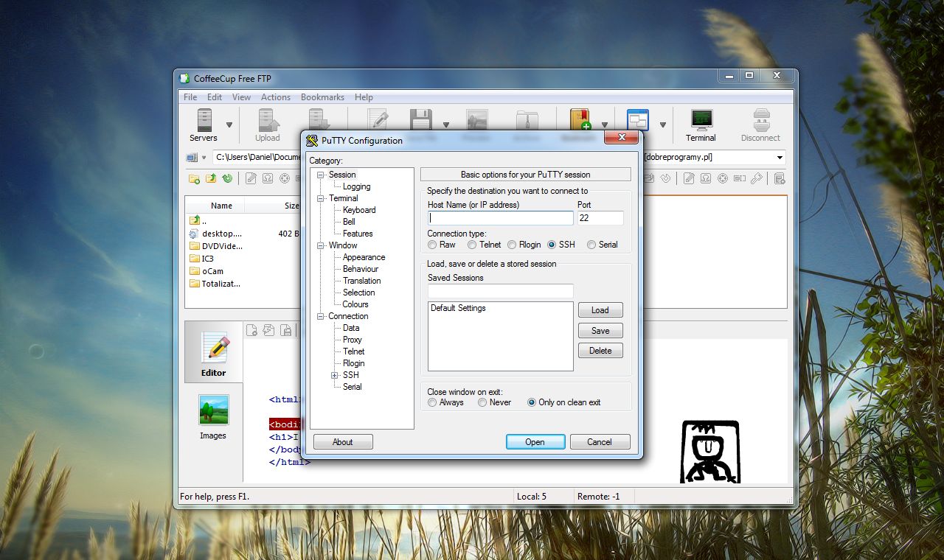Refresh the local file list
The height and width of the screenshot is (560, 944).
tap(227, 178)
